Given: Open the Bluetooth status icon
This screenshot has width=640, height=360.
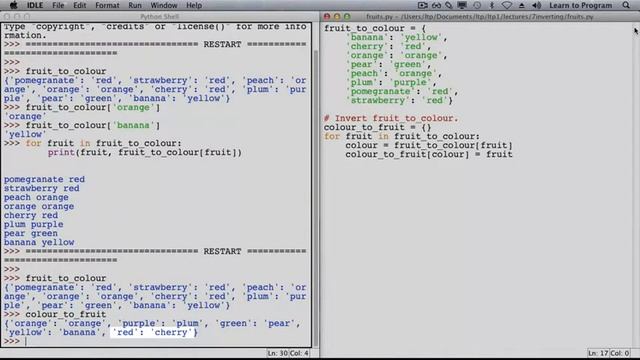Looking at the screenshot, I should tap(492, 5).
